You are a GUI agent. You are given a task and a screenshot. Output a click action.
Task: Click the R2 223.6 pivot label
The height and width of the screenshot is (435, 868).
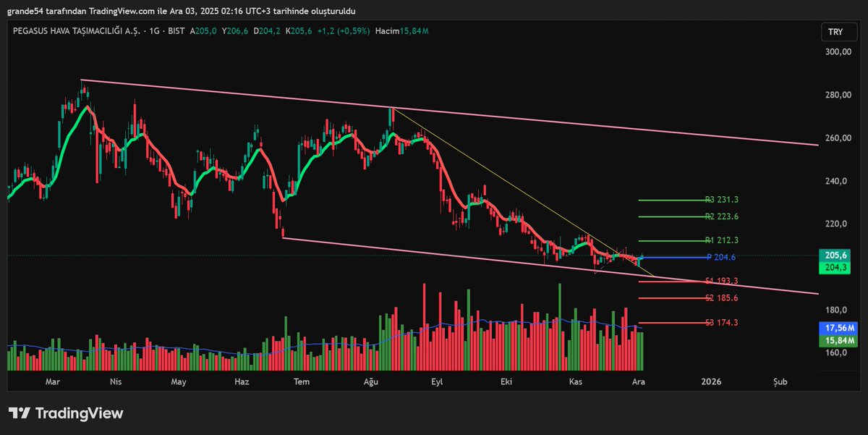722,216
